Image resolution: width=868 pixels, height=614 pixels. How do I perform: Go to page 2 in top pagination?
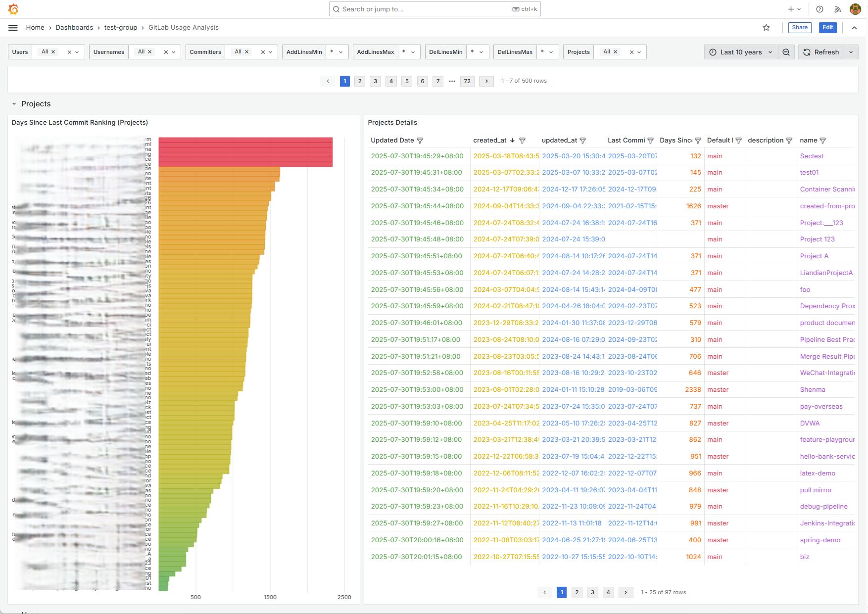coord(360,81)
